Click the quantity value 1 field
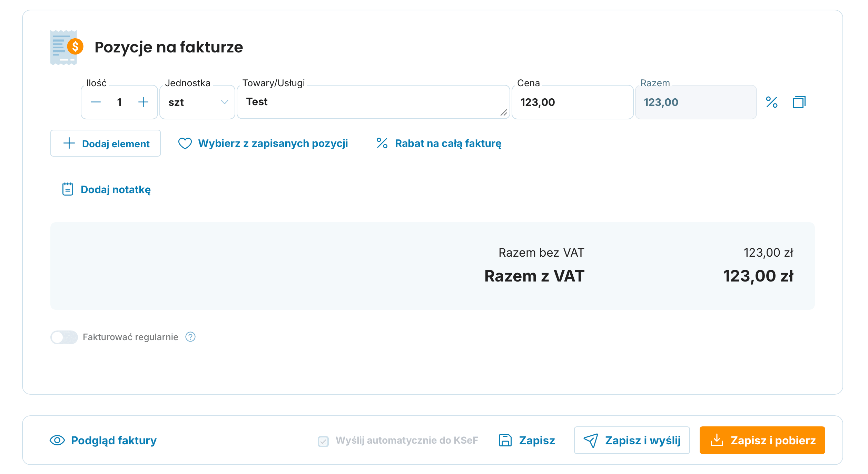The height and width of the screenshot is (474, 868). (119, 102)
